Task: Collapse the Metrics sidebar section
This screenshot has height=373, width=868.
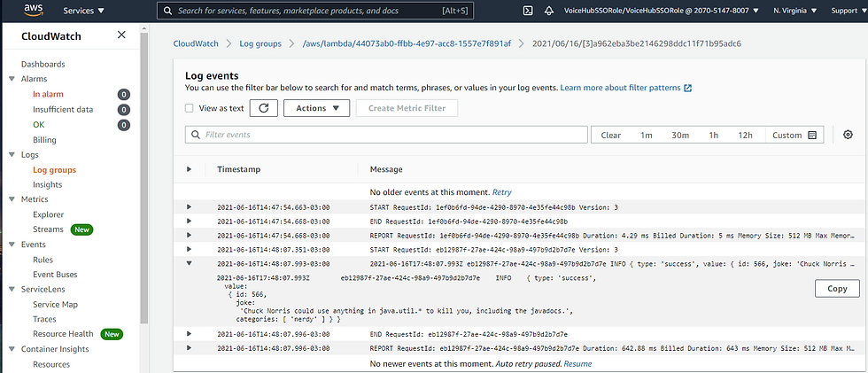Action: (12, 199)
